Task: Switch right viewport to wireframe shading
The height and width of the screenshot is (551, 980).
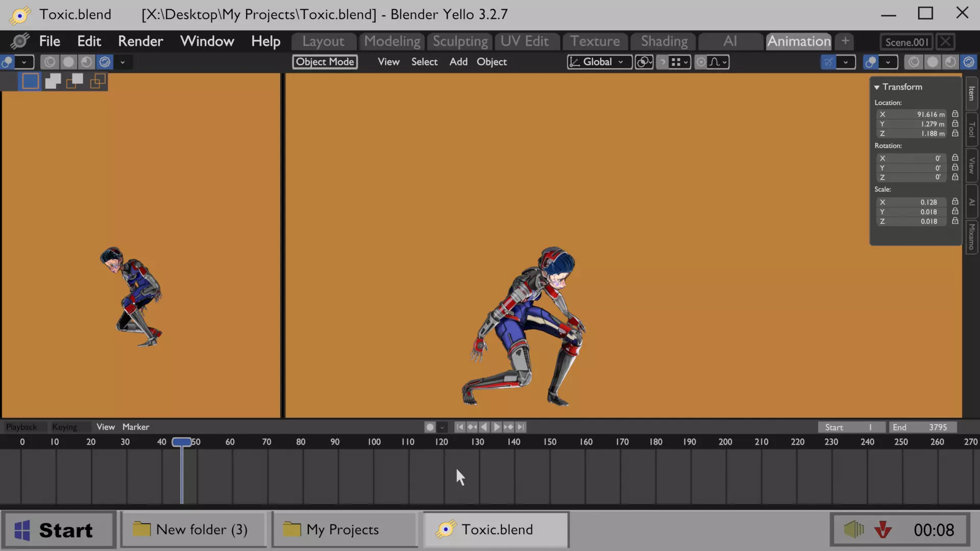Action: coord(914,62)
